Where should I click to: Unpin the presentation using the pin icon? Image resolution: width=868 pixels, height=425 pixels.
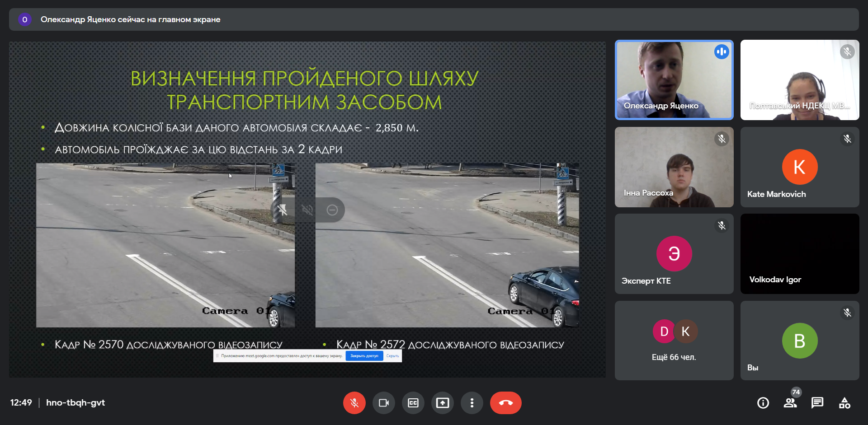[283, 210]
